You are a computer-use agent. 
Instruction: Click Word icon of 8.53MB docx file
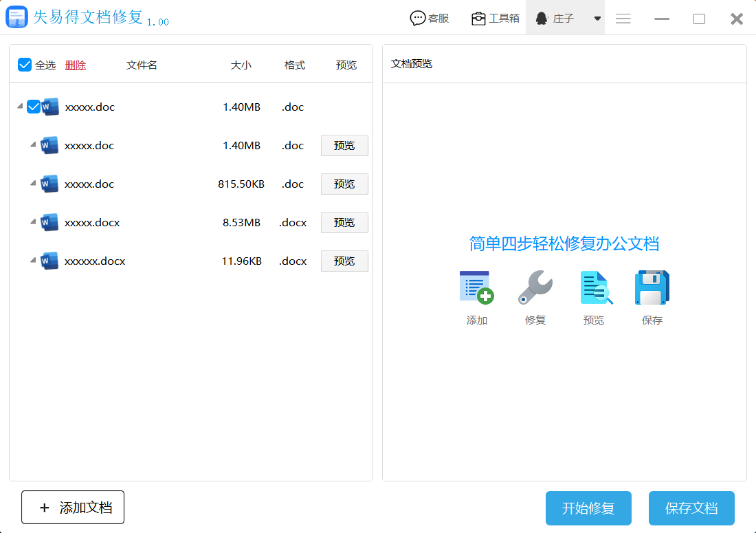49,222
